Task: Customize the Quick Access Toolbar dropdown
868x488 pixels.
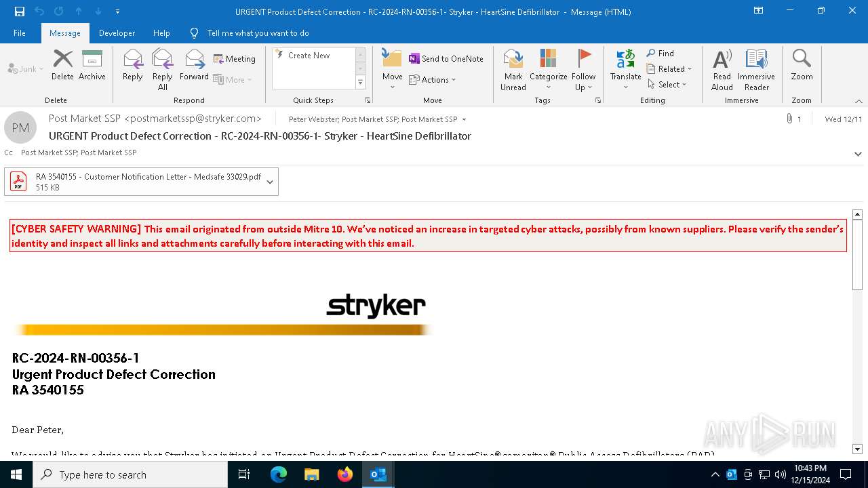Action: pos(117,12)
